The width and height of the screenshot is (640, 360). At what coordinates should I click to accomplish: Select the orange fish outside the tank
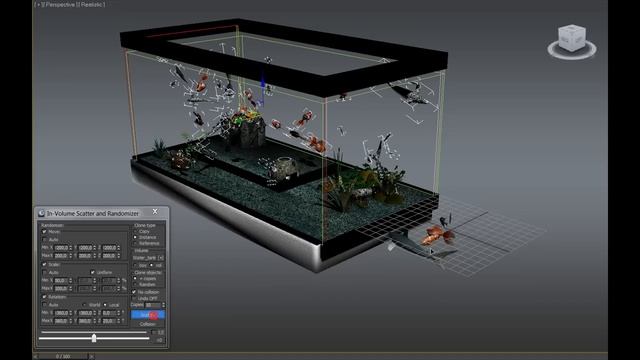(x=438, y=236)
